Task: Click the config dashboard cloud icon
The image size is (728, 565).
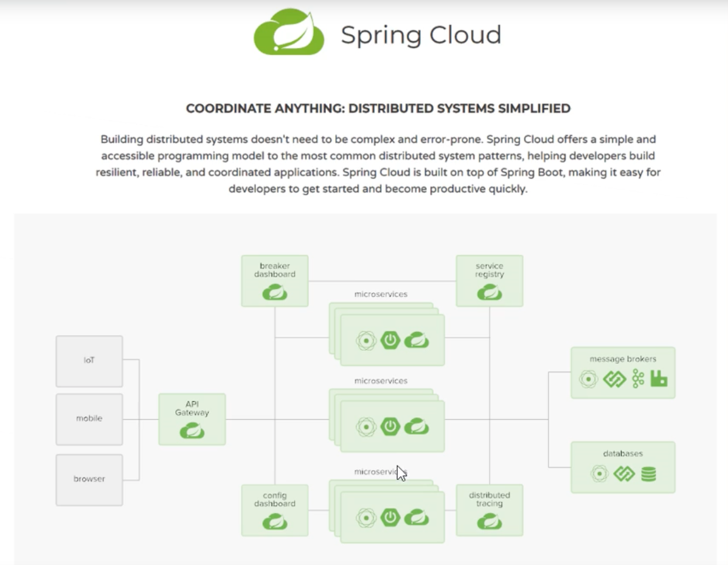Action: coord(275,522)
